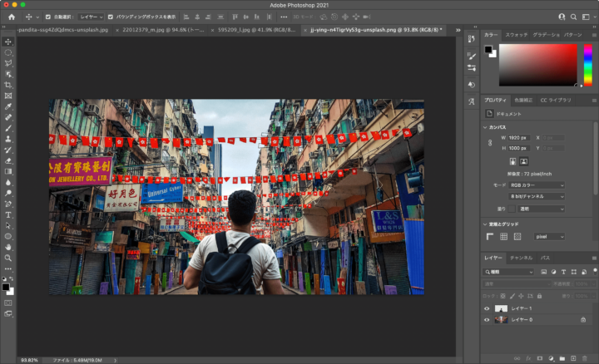The height and width of the screenshot is (364, 599).
Task: Select the Elliptical Marquee tool
Action: coord(8,52)
